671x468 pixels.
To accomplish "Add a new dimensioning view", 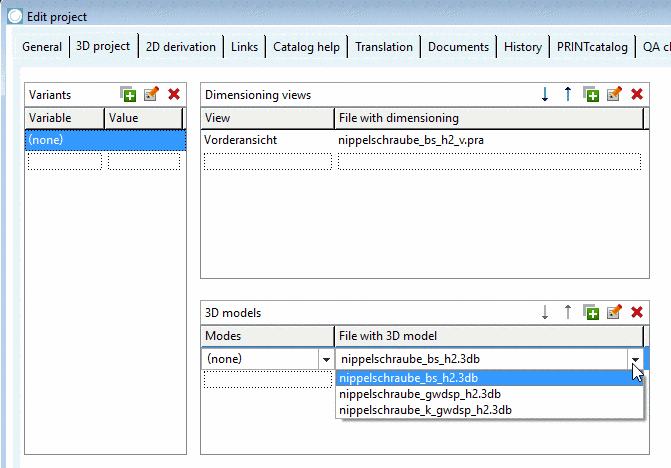I will click(x=591, y=94).
